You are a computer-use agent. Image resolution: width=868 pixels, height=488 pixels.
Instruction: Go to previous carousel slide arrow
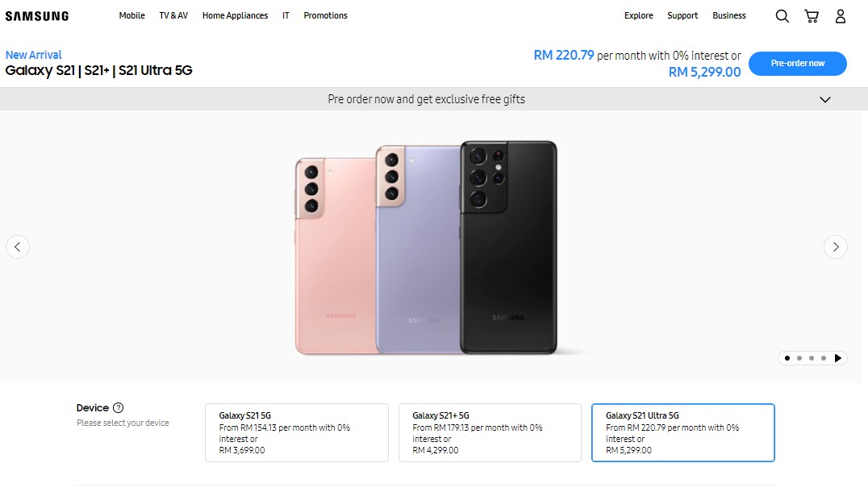(18, 247)
